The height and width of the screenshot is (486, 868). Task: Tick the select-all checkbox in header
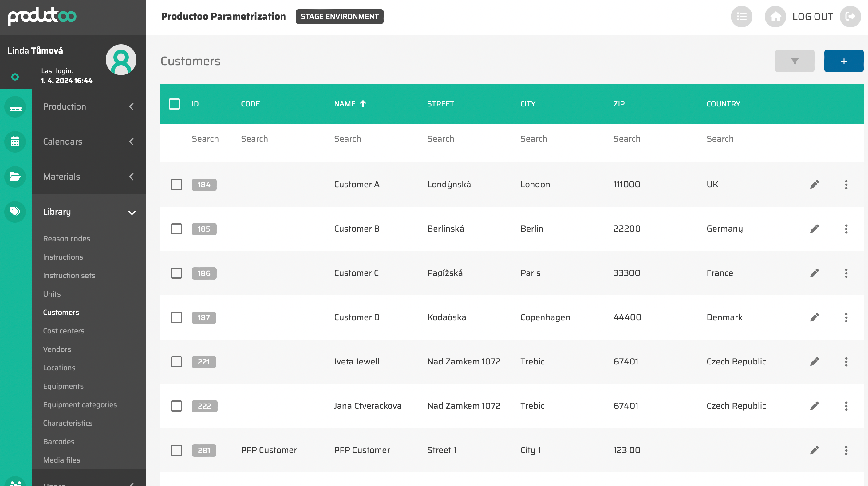pos(174,104)
